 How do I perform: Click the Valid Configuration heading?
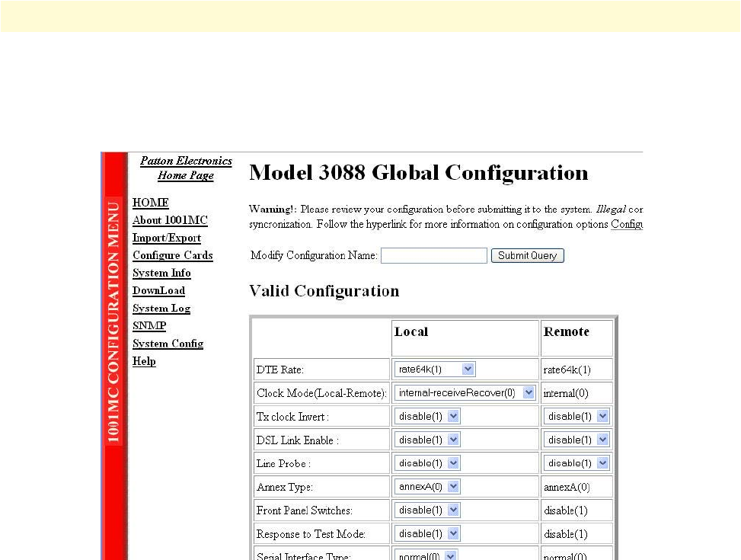(324, 291)
